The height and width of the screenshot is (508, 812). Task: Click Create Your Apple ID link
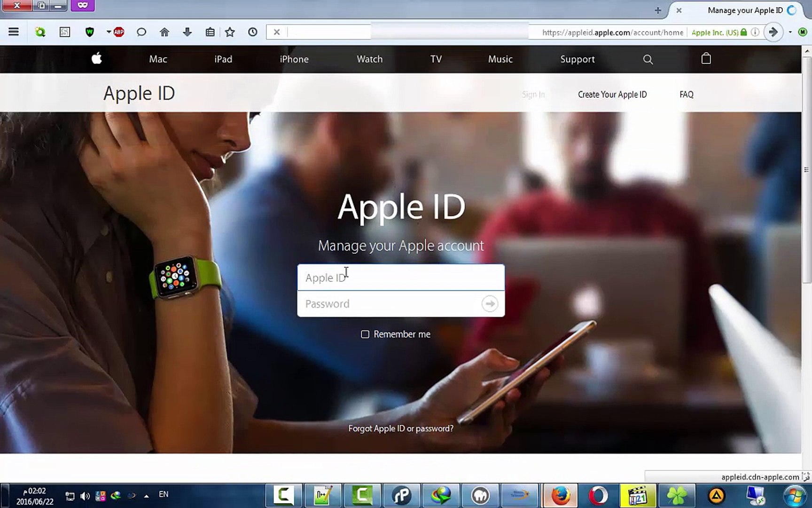click(612, 95)
